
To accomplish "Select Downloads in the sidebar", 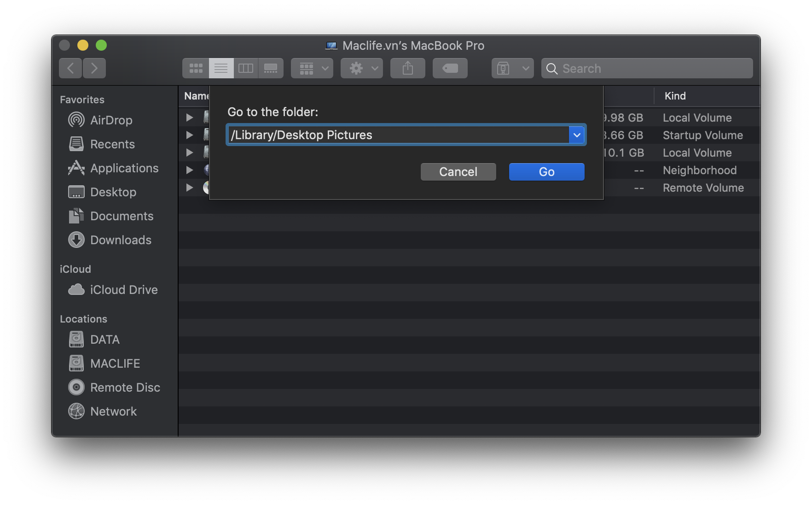I will 121,240.
